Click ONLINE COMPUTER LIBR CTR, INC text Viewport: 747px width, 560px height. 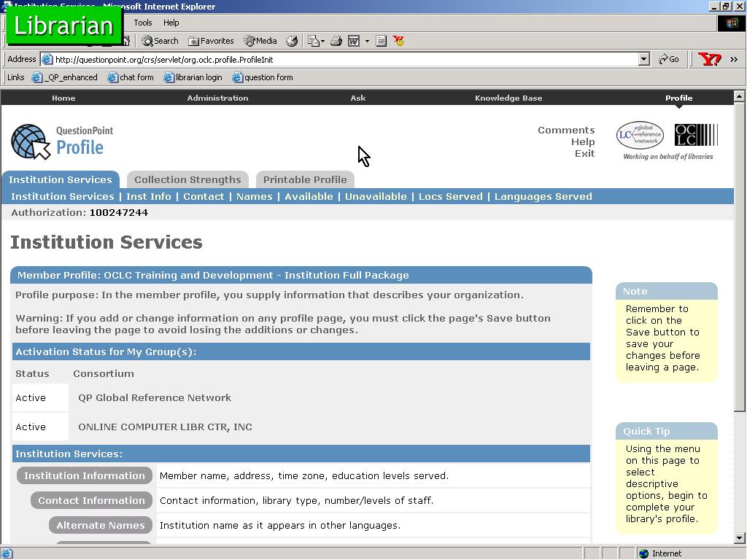point(165,427)
